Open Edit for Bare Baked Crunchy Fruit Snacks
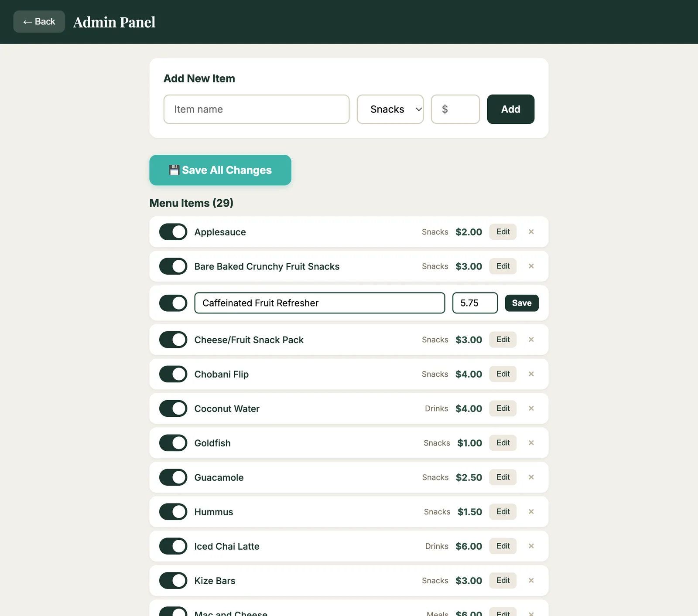This screenshot has width=698, height=616. click(x=503, y=266)
